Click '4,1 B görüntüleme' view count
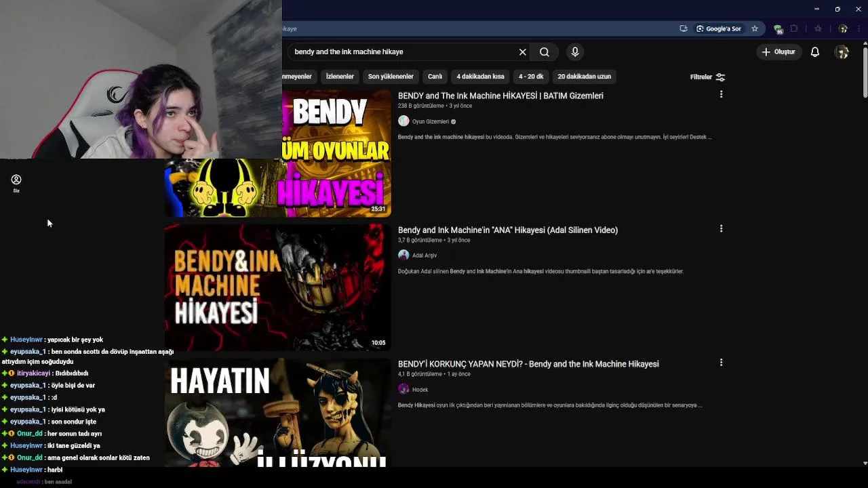Viewport: 868px width, 488px height. click(x=420, y=374)
